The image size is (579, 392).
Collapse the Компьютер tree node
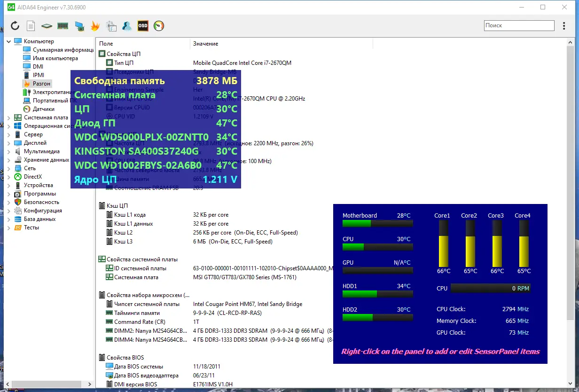point(9,41)
